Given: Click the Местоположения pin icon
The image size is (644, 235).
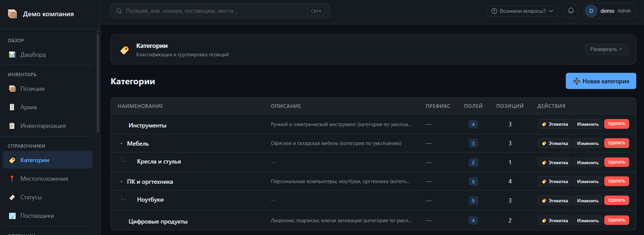Looking at the screenshot, I should pyautogui.click(x=12, y=179).
